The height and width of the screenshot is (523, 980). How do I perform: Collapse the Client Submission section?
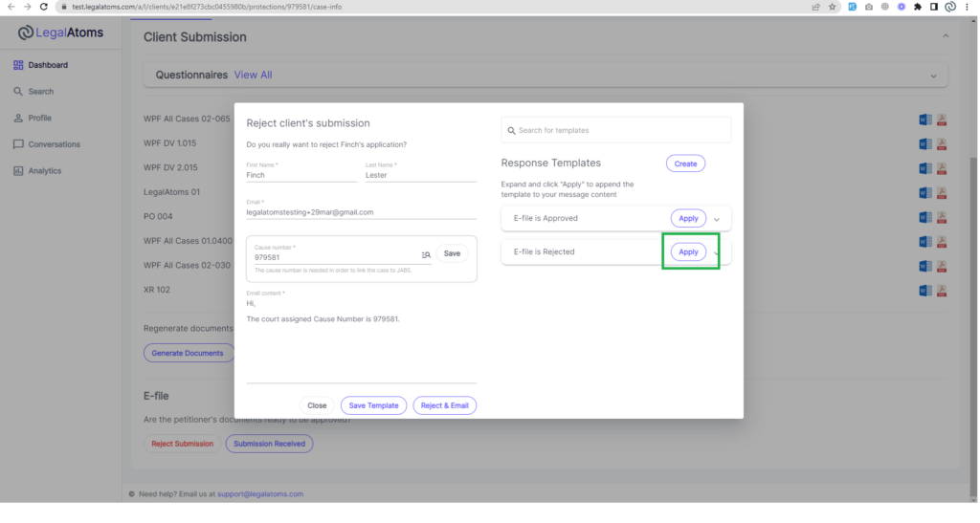[x=946, y=36]
